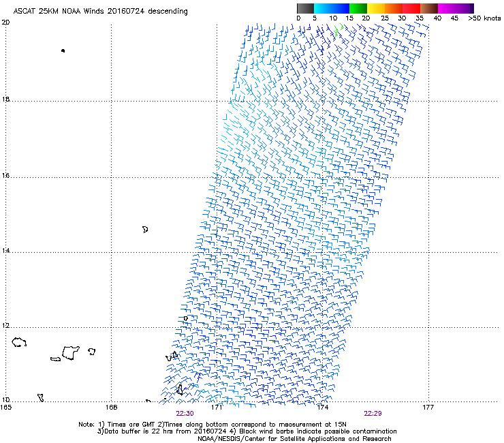Click the longitude label '168'
The image size is (504, 443).
[x=111, y=408]
